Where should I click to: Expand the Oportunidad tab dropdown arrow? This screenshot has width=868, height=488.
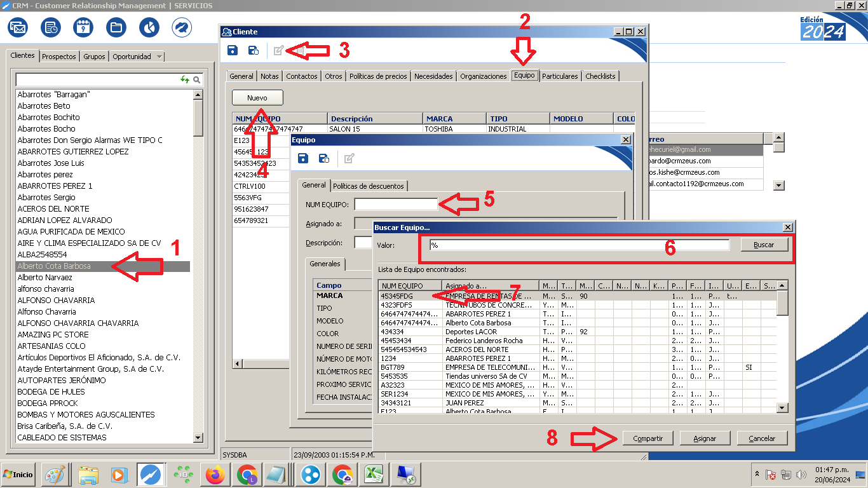click(159, 57)
